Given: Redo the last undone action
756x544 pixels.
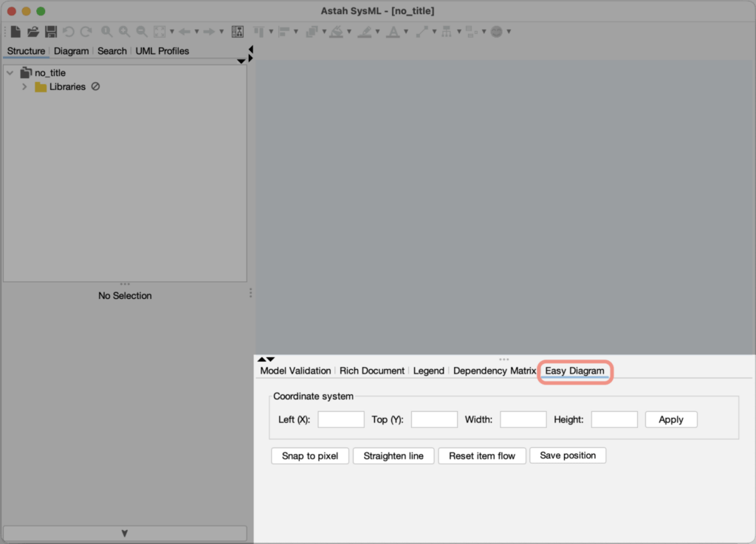Looking at the screenshot, I should click(x=86, y=31).
